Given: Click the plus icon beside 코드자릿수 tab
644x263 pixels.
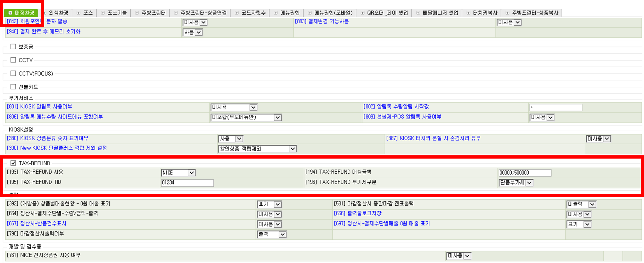Looking at the screenshot, I should click(237, 13).
